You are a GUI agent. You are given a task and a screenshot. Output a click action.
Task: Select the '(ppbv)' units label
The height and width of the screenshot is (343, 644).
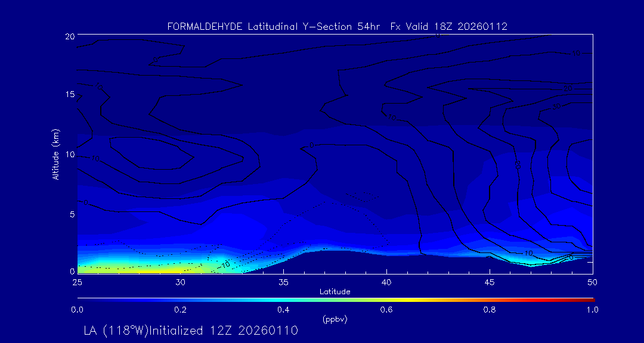(335, 320)
